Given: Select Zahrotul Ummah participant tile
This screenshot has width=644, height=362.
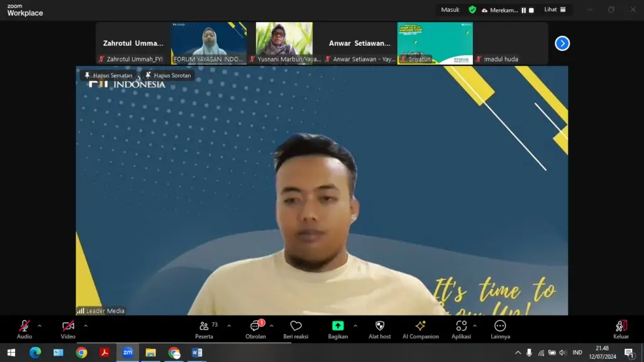Looking at the screenshot, I should coord(133,43).
